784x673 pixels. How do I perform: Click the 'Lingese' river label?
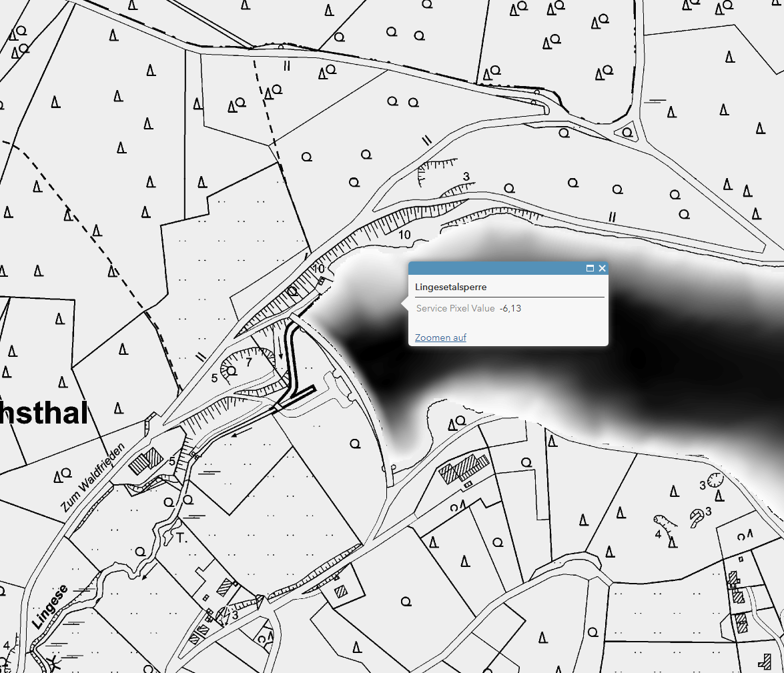(x=49, y=606)
